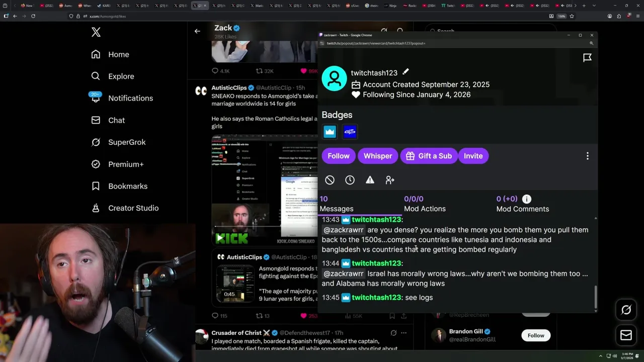Screen dimensions: 644x362
Task: Click the Prime crown badge under Badges
Action: pos(330,132)
